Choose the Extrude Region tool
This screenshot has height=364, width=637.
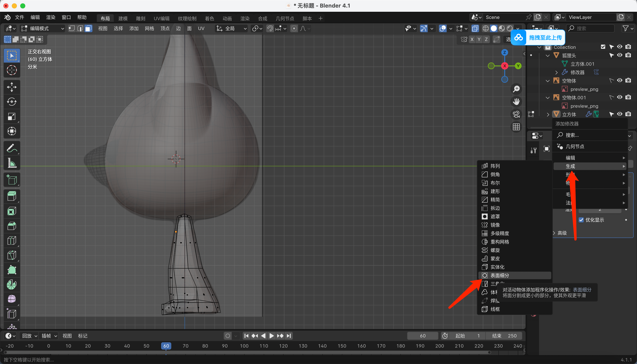(x=12, y=196)
